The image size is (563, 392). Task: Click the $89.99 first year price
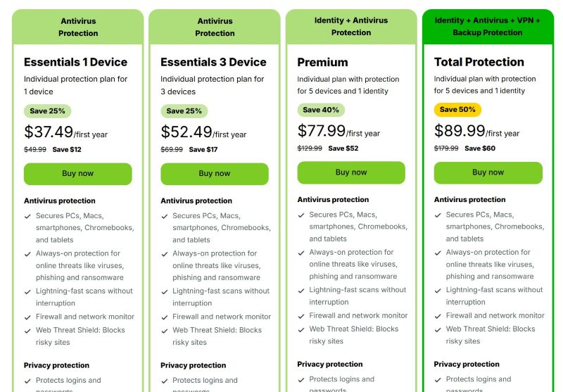click(476, 131)
